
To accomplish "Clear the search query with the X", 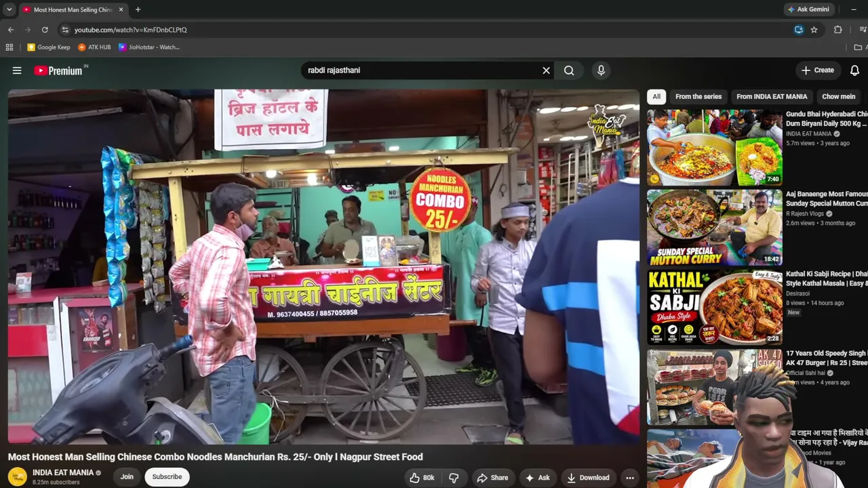I will (546, 70).
